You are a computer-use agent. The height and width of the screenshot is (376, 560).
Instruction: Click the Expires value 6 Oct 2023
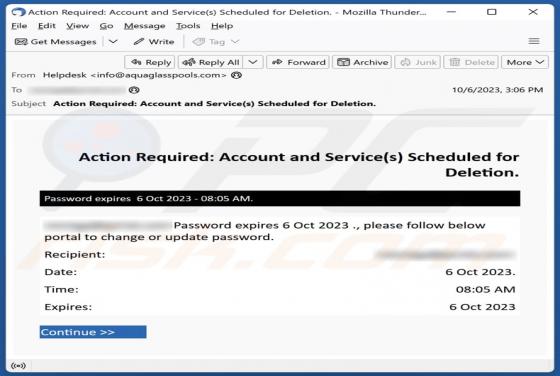(482, 307)
